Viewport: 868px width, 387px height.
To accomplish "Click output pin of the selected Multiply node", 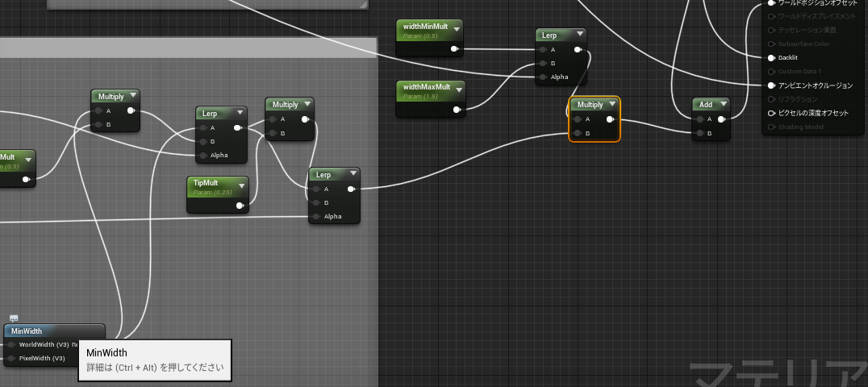I will (x=610, y=119).
